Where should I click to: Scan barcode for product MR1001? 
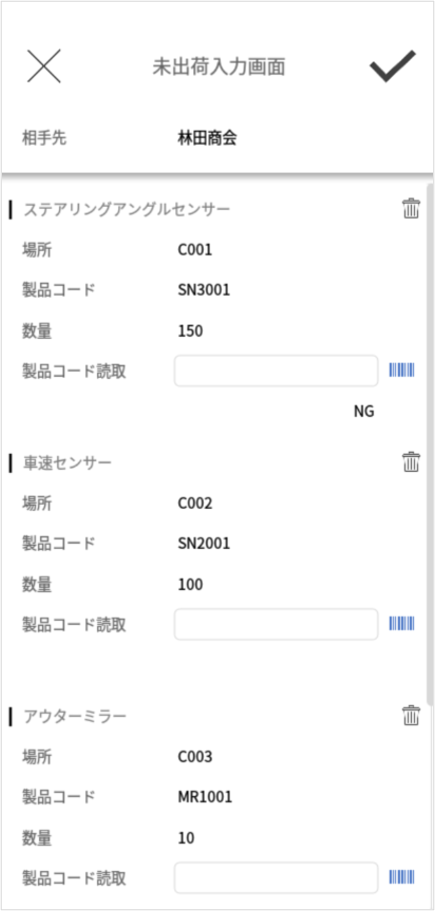point(402,877)
